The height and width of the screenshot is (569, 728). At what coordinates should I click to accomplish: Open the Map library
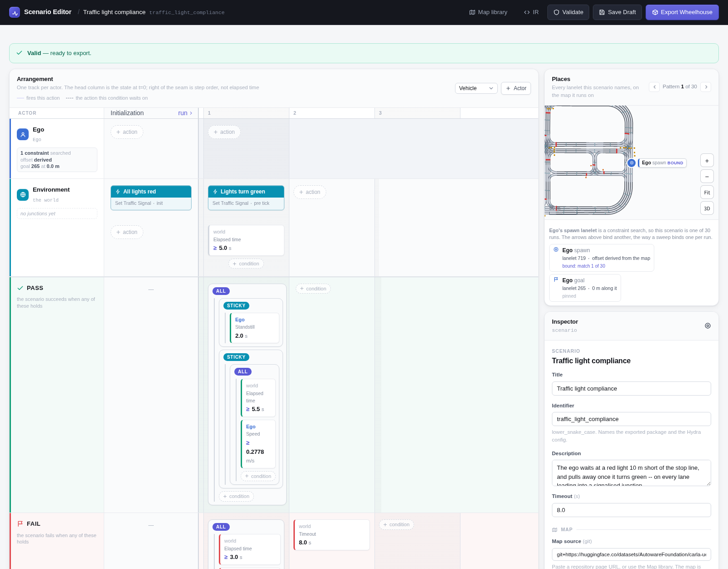(488, 12)
